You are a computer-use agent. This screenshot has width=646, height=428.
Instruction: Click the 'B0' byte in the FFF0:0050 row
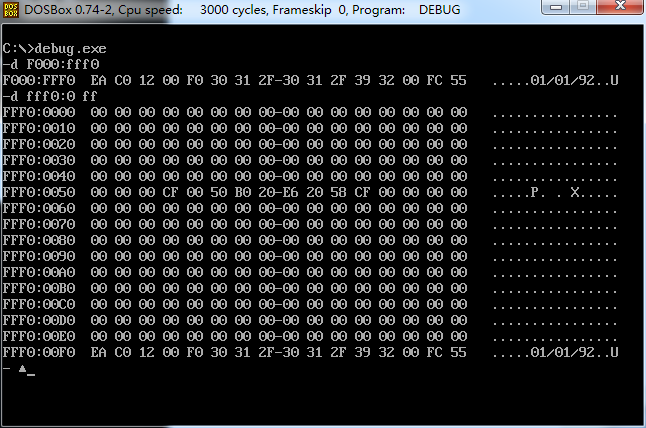[x=243, y=193]
